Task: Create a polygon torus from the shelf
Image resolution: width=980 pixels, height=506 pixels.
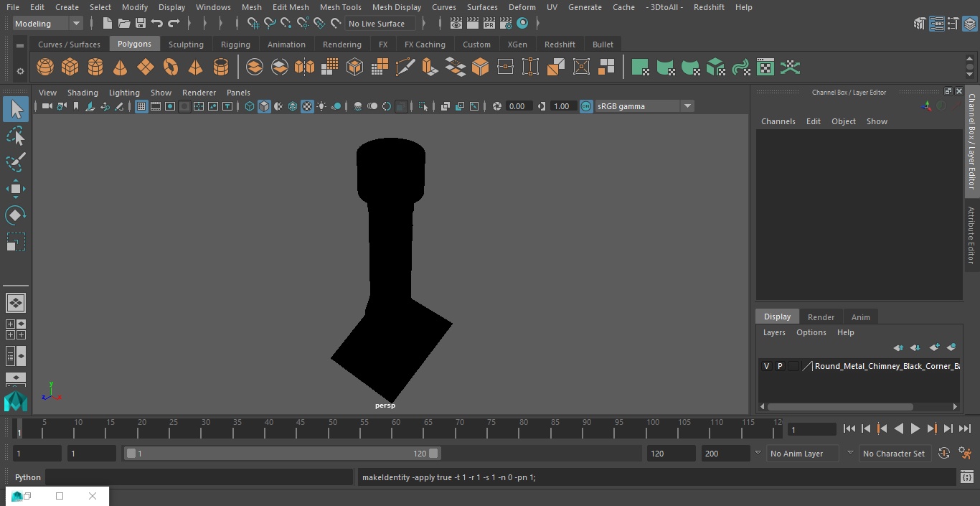Action: pos(171,67)
